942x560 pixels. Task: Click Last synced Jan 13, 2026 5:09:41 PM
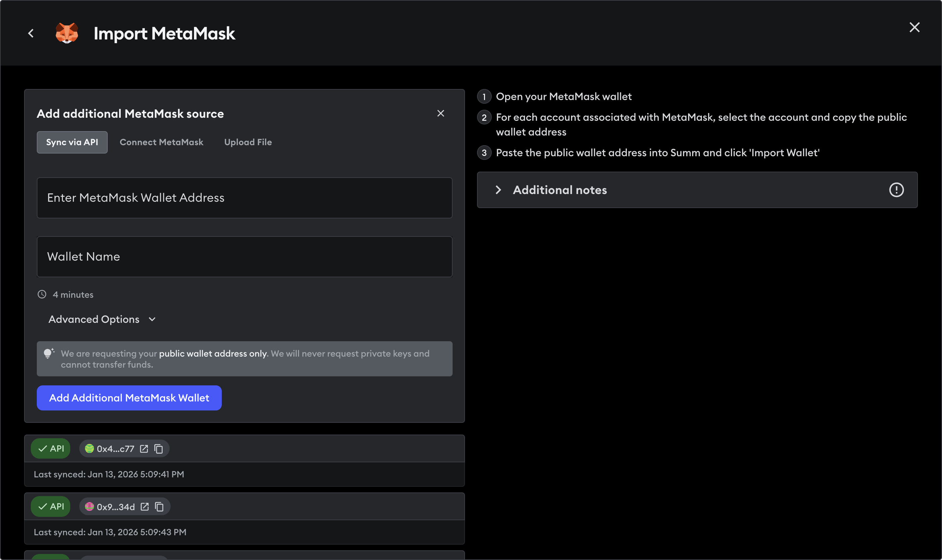[x=109, y=474]
